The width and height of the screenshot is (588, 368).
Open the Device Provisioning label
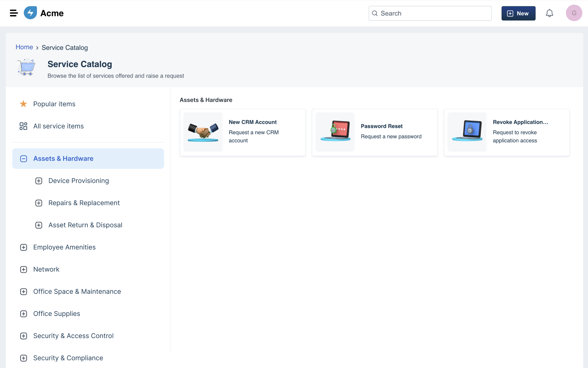(x=79, y=181)
